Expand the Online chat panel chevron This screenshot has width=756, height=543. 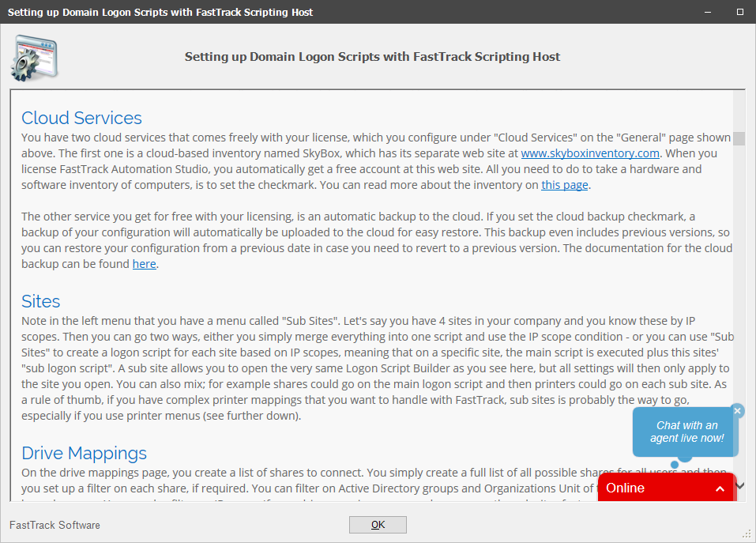click(720, 488)
